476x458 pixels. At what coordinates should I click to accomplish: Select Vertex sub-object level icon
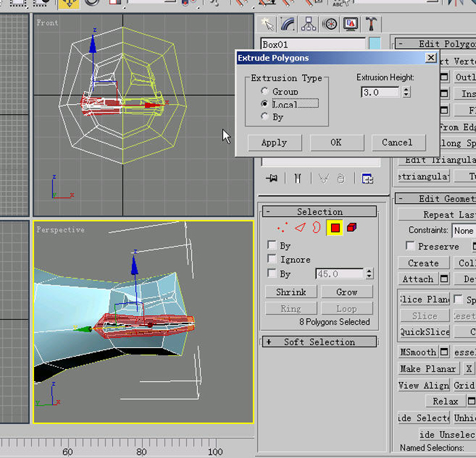282,228
